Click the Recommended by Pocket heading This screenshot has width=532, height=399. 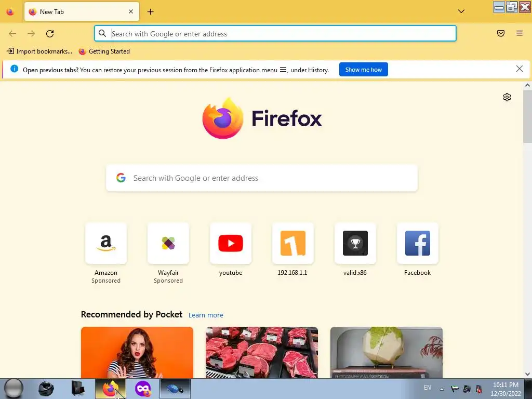pyautogui.click(x=131, y=314)
